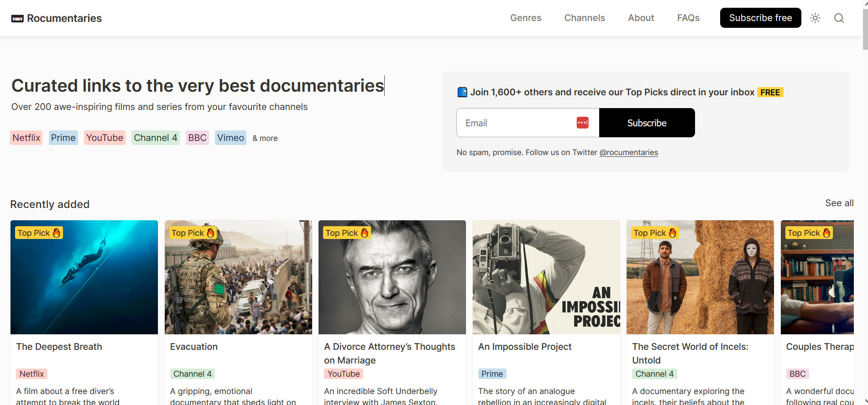Viewport: 868px width, 405px height.
Task: Follow the @rocumentaries Twitter link
Action: [628, 152]
